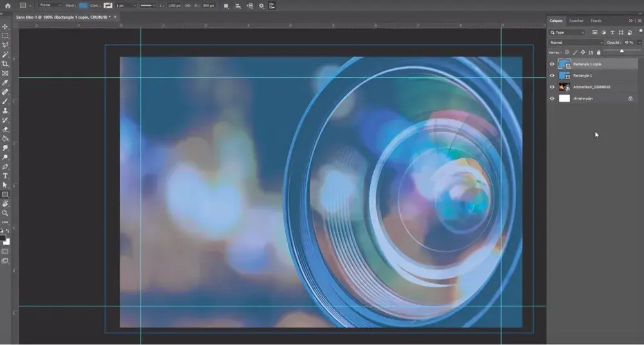This screenshot has width=644, height=345.
Task: Select the Pen tool
Action: tap(5, 167)
